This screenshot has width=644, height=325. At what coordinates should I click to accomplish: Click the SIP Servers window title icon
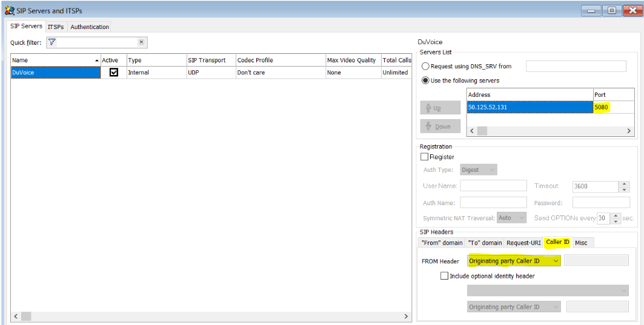click(9, 10)
